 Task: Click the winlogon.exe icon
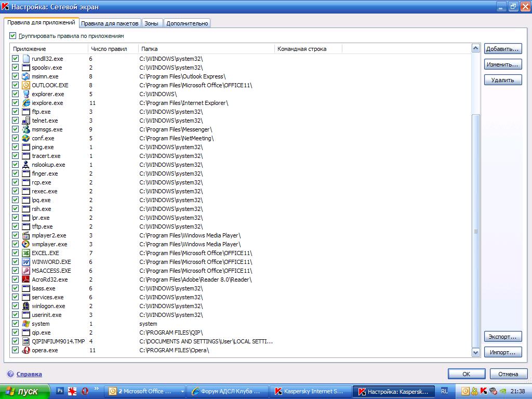pos(26,305)
